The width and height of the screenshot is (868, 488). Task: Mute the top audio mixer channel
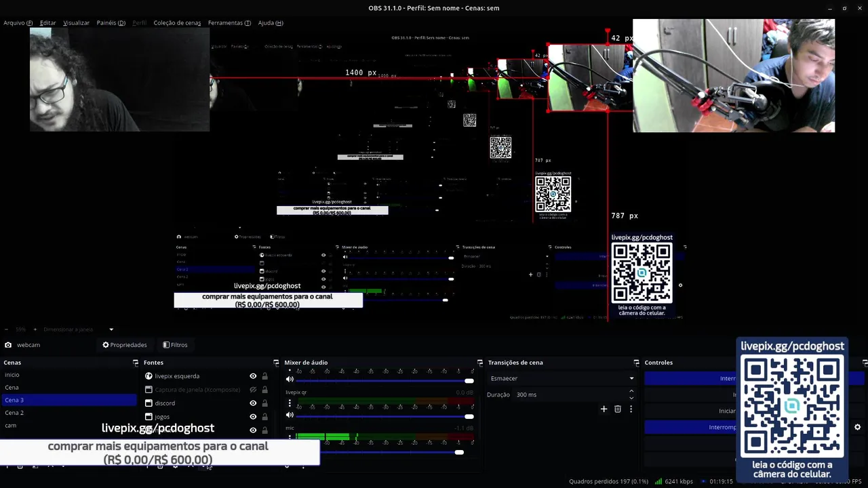pos(290,380)
